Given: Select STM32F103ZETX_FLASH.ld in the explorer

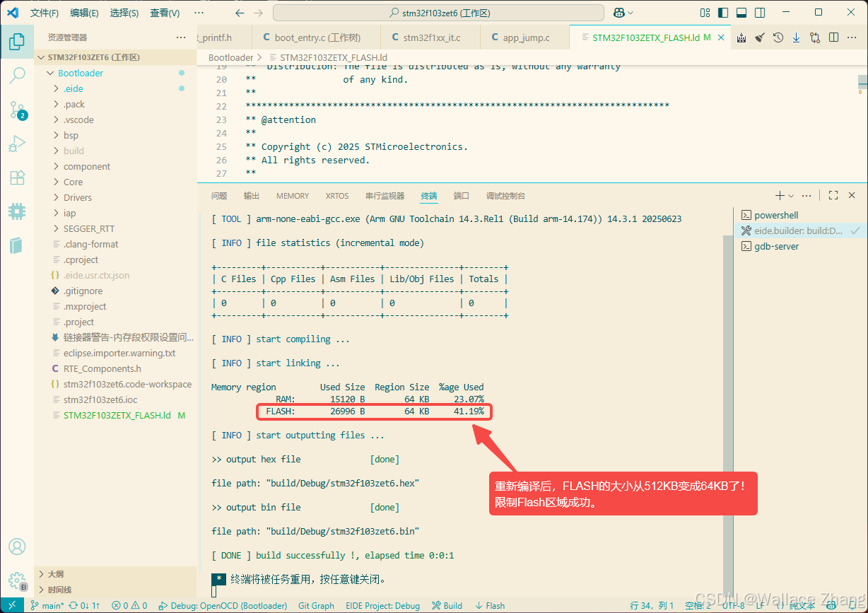Looking at the screenshot, I should (115, 415).
